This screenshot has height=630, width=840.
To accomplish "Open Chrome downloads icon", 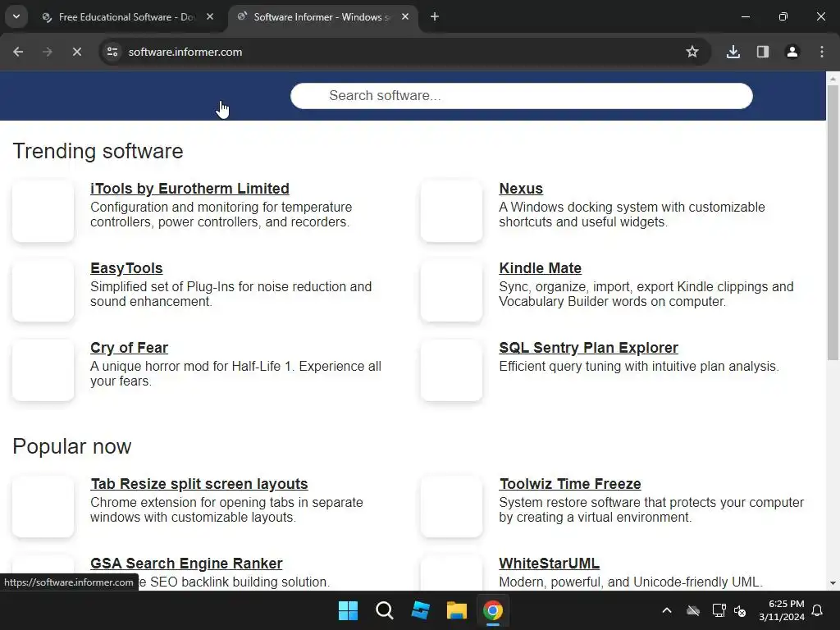I will coord(733,52).
